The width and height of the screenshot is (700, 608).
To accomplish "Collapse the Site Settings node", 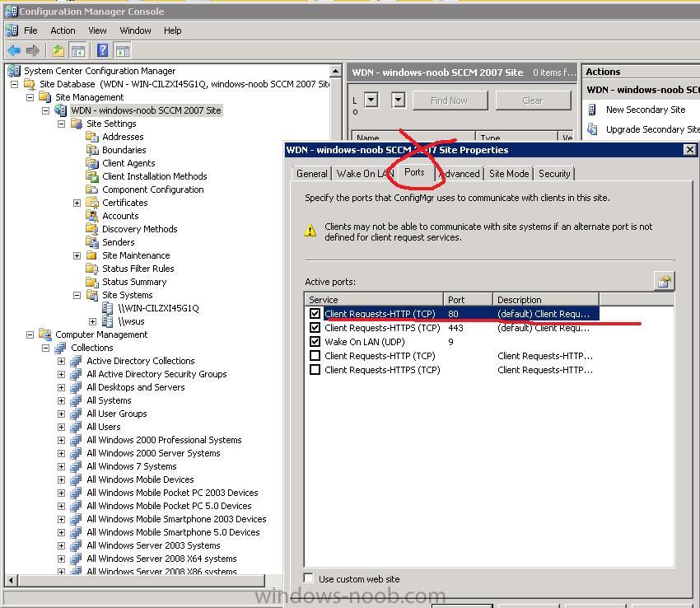I will click(x=61, y=124).
